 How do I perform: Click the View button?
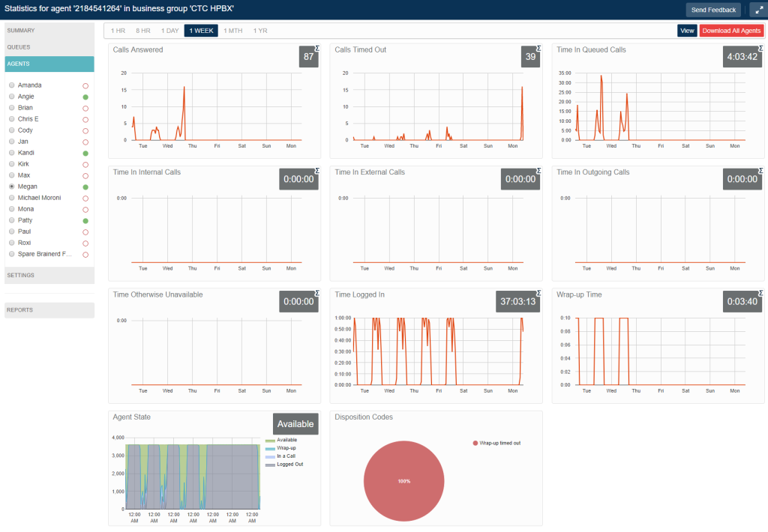coord(687,31)
